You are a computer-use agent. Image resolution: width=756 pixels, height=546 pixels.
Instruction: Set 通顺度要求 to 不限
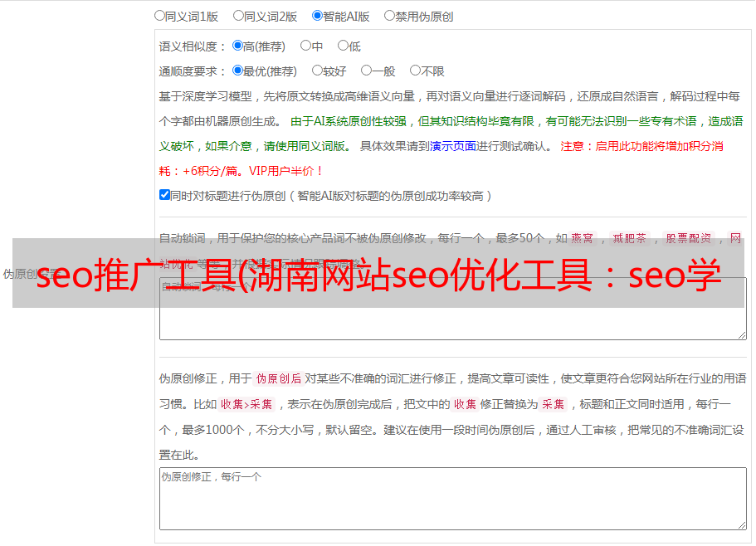[415, 71]
